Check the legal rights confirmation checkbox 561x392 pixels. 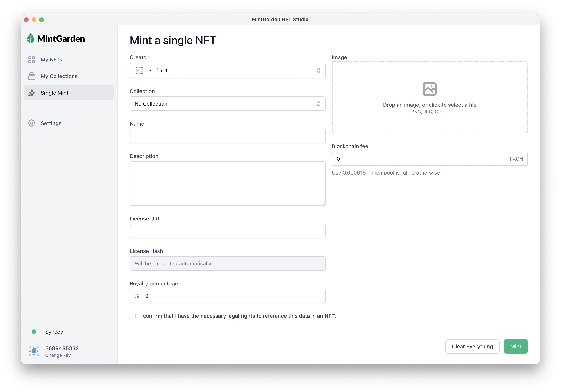[133, 315]
